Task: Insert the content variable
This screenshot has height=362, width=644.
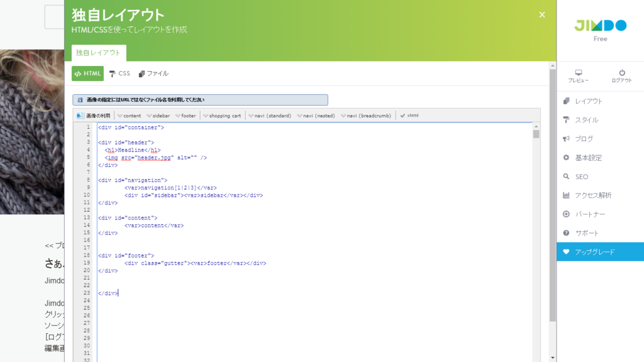Action: click(129, 116)
